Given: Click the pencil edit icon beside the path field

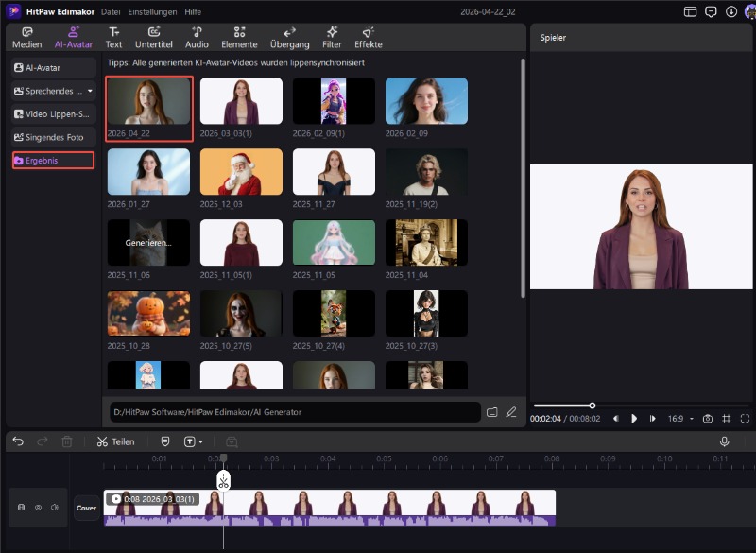Looking at the screenshot, I should pyautogui.click(x=511, y=412).
